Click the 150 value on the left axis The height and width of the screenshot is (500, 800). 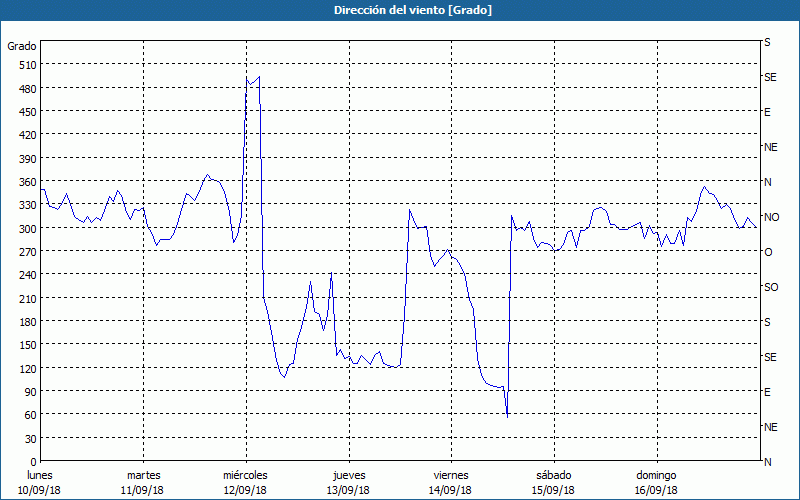(x=28, y=345)
